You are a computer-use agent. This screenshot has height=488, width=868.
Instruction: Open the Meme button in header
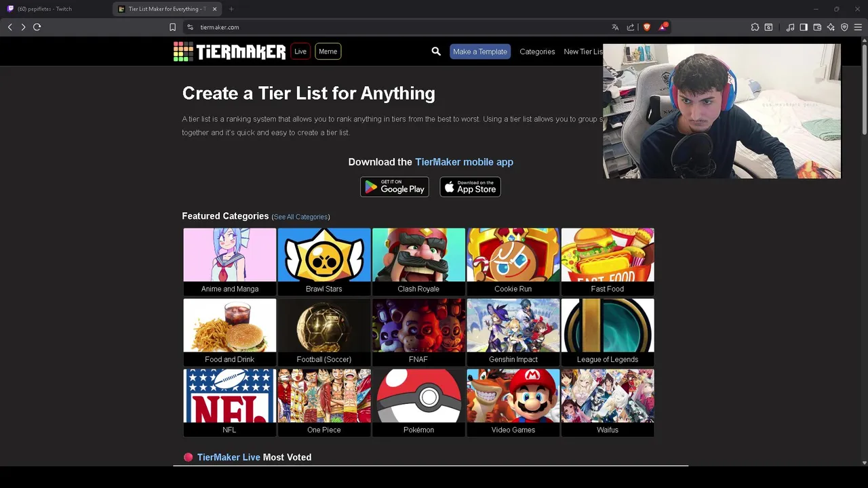coord(328,52)
